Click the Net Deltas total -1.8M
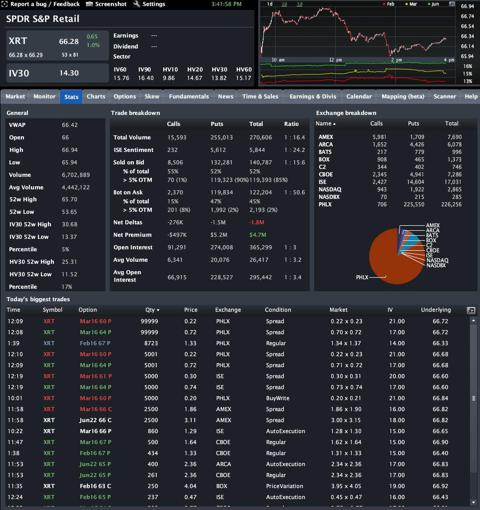This screenshot has width=480, height=510. tap(257, 222)
